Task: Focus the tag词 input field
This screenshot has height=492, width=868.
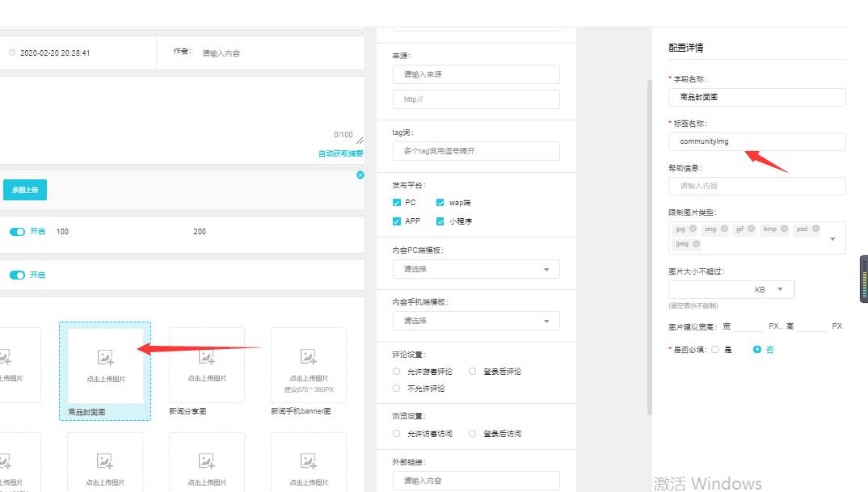Action: click(476, 151)
